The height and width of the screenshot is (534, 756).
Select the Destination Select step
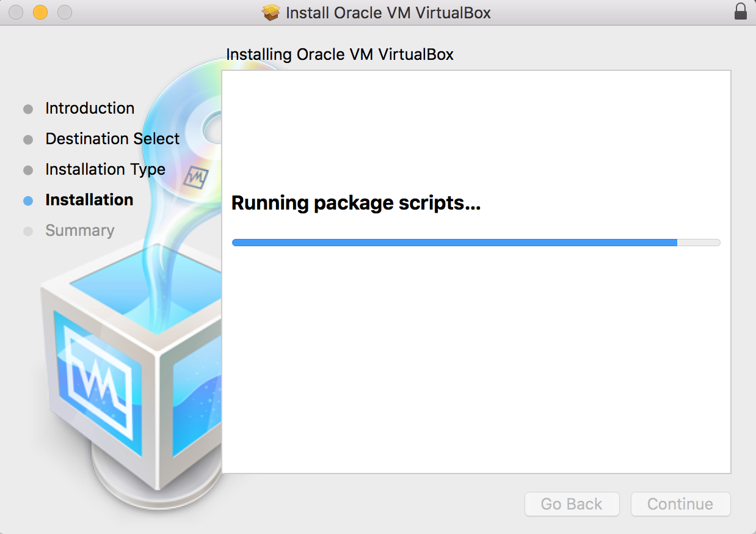click(112, 139)
